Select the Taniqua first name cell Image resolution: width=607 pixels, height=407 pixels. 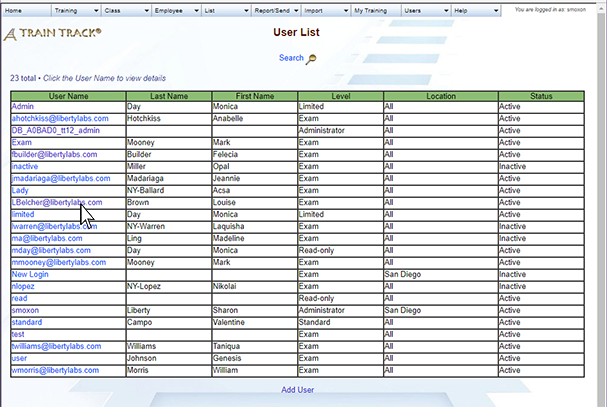click(255, 347)
